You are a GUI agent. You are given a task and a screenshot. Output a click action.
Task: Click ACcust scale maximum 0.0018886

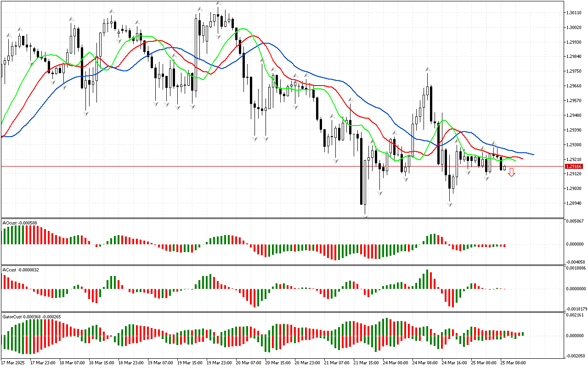(x=576, y=268)
